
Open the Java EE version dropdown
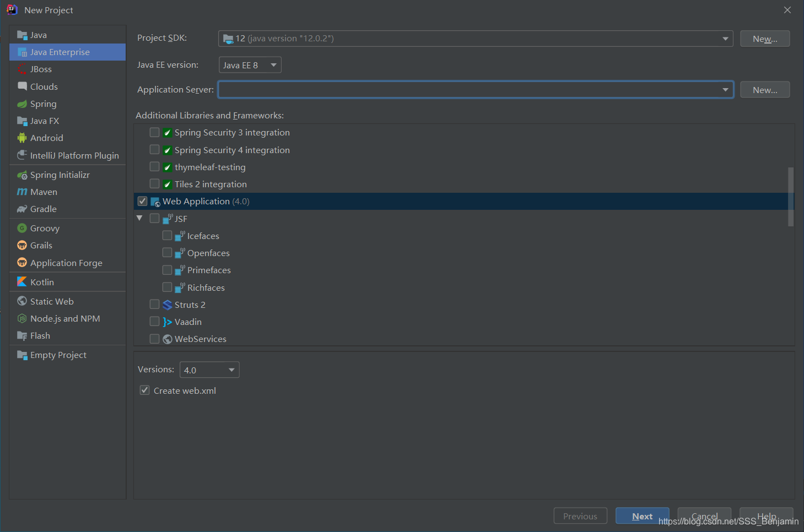[x=250, y=65]
